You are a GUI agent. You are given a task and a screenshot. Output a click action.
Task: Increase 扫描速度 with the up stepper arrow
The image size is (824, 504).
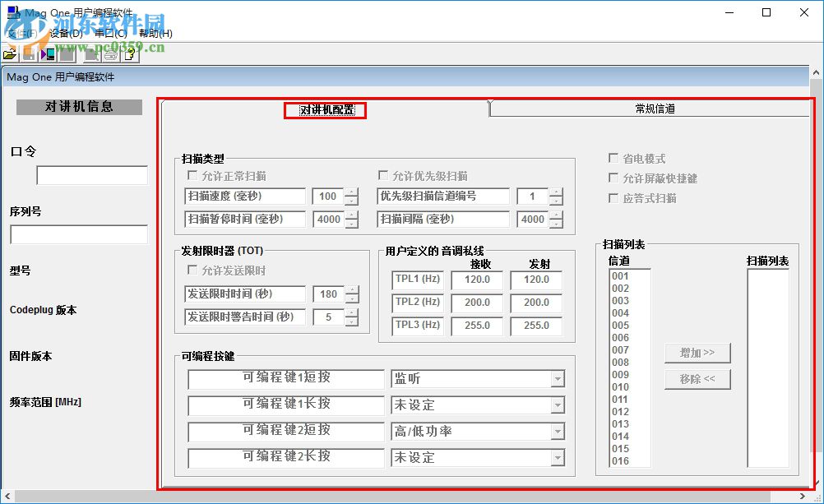pos(352,192)
